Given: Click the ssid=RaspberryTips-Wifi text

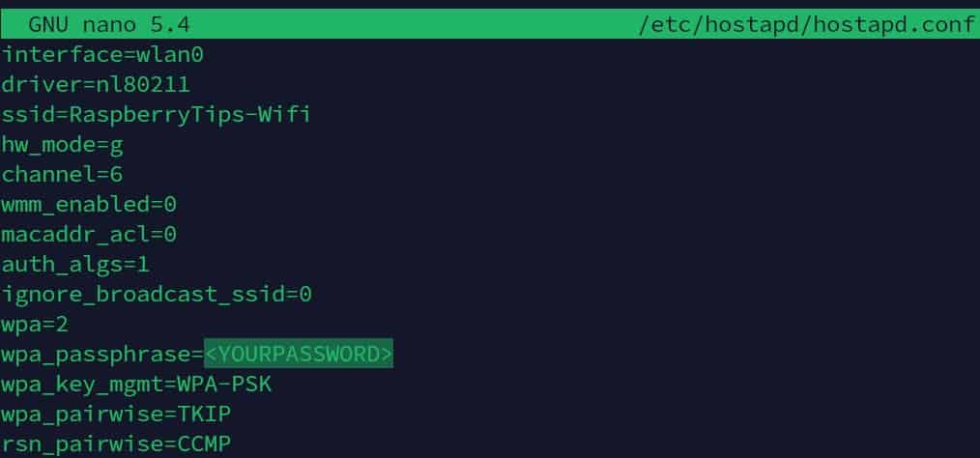Looking at the screenshot, I should point(157,116).
